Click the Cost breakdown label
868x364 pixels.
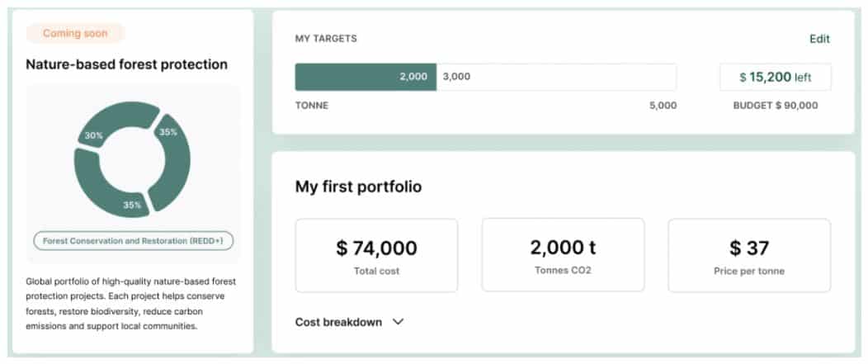(x=338, y=322)
